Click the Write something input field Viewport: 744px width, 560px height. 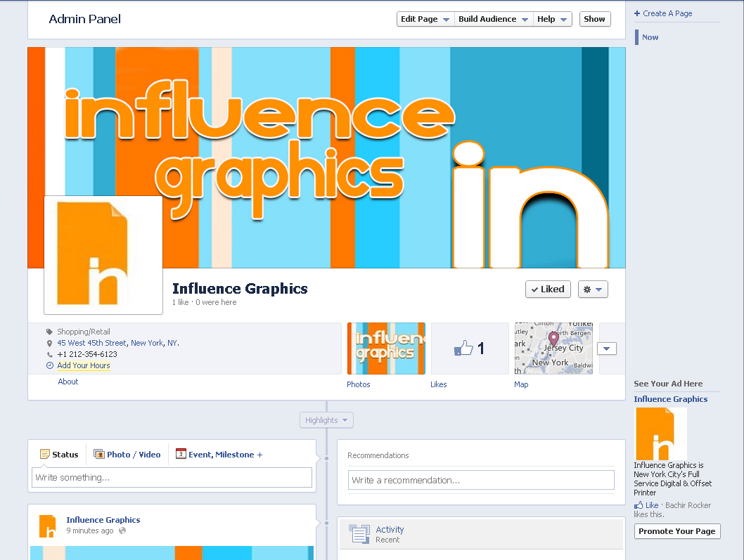(x=172, y=478)
